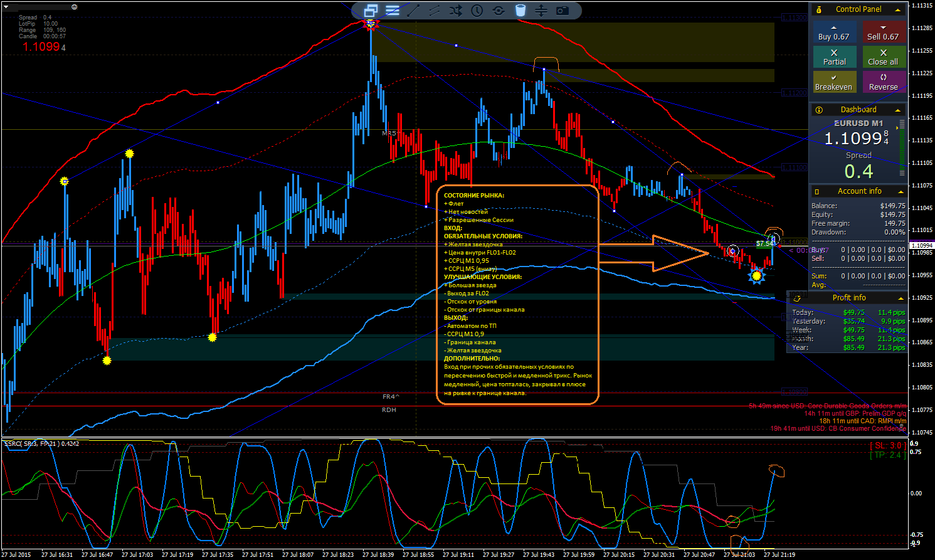
Task: Click the [ TP: 2.4 ] label
Action: click(887, 455)
